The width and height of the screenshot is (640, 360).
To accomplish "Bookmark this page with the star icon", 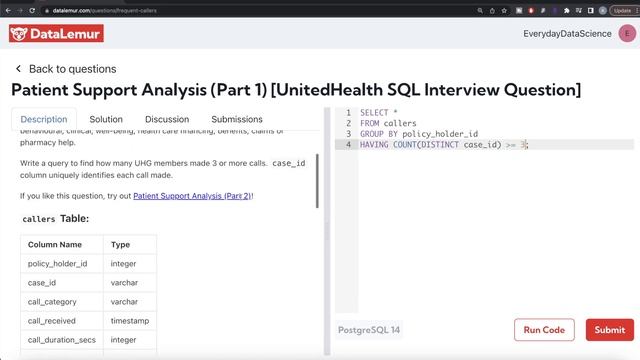I will tap(504, 11).
